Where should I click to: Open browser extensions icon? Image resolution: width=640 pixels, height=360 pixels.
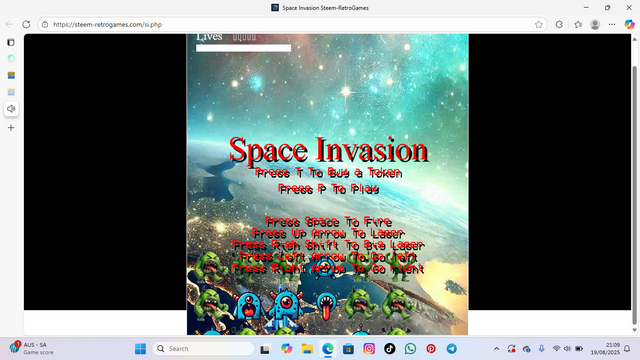coord(559,24)
